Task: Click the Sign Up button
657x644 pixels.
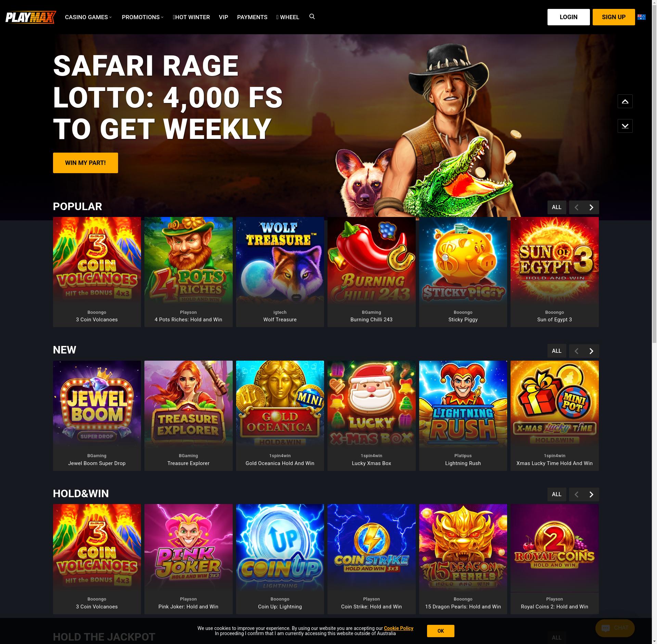Action: coord(614,17)
